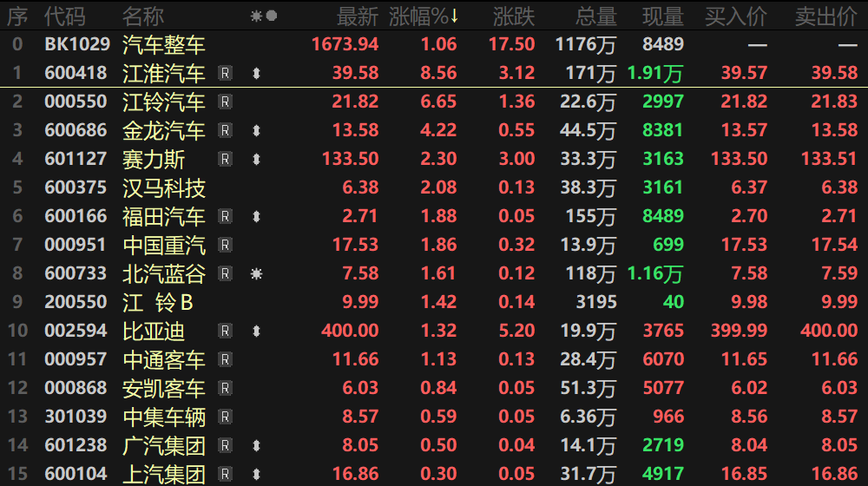The image size is (868, 486).
Task: Click the ask price 133.51
Action: click(x=829, y=160)
